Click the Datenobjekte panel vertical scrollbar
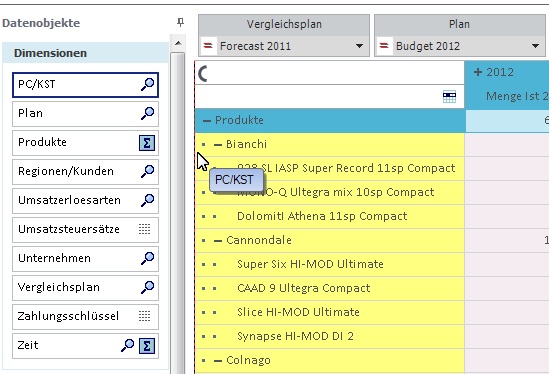Viewport: 549px width, 374px height. tap(178, 213)
